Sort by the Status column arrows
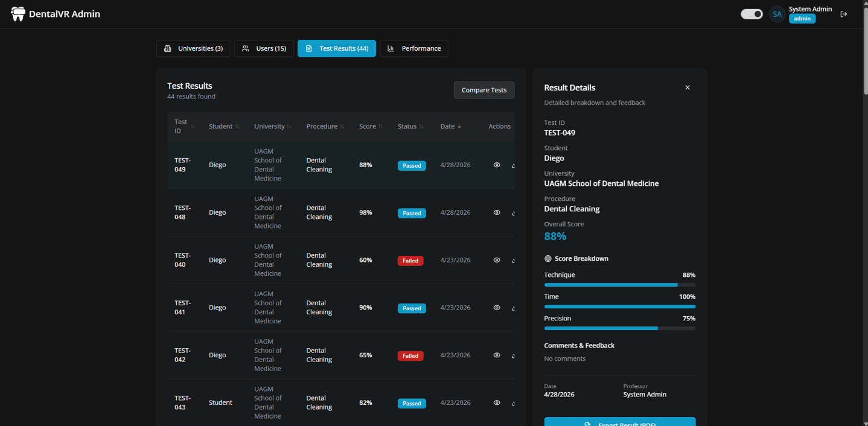Viewport: 868px width, 426px height. (x=421, y=127)
